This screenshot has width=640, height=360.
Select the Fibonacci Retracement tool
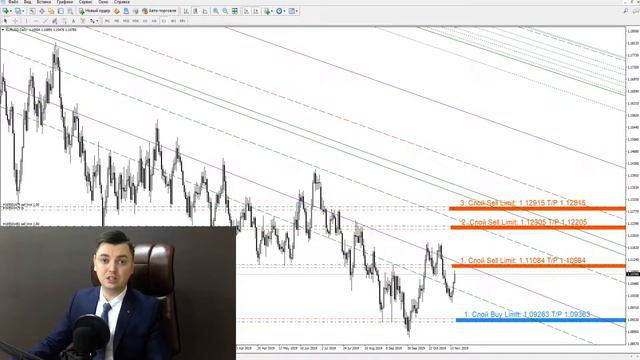pyautogui.click(x=64, y=21)
